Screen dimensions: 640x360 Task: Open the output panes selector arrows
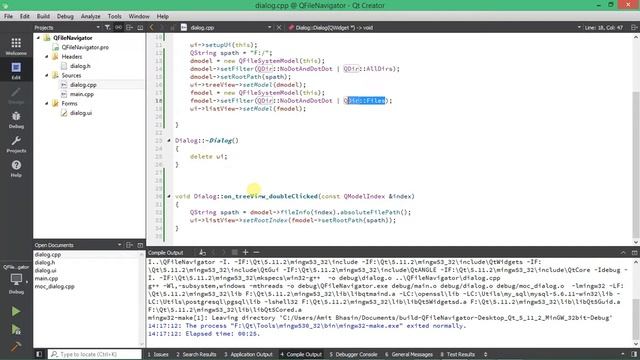(485, 354)
